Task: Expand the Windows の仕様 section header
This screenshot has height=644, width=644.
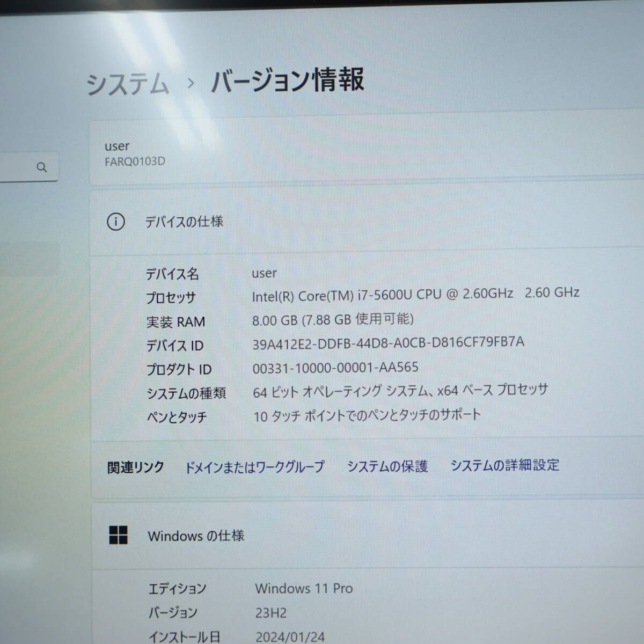Action: pyautogui.click(x=368, y=536)
